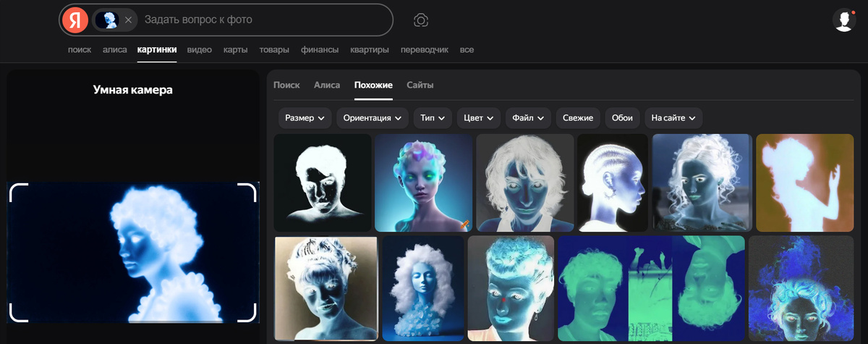
Task: Open the user profile avatar
Action: pos(844,20)
